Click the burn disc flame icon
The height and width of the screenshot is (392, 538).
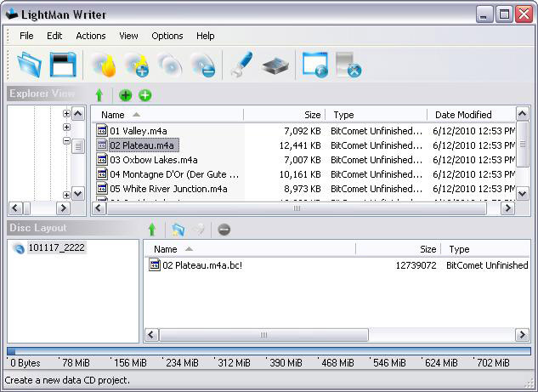[x=104, y=65]
